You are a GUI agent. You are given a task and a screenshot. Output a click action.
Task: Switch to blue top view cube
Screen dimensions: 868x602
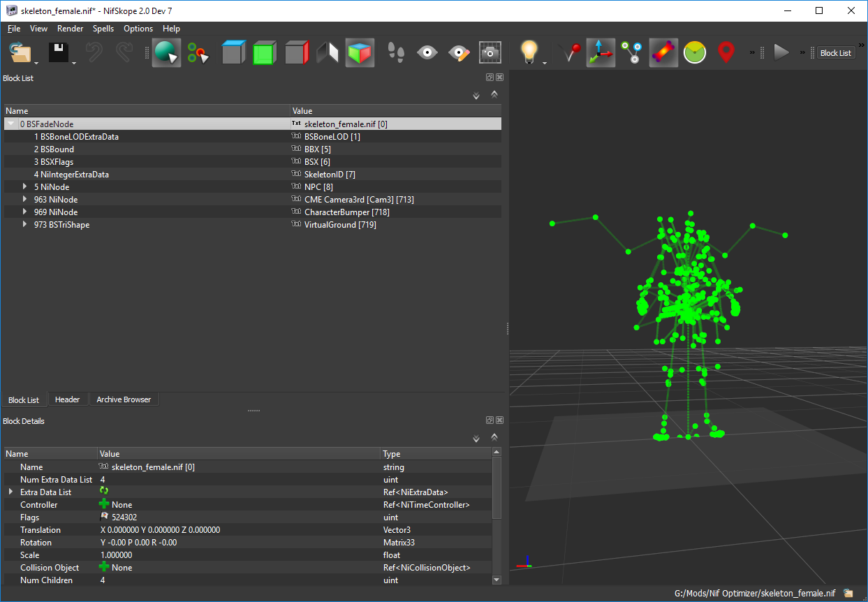click(233, 53)
